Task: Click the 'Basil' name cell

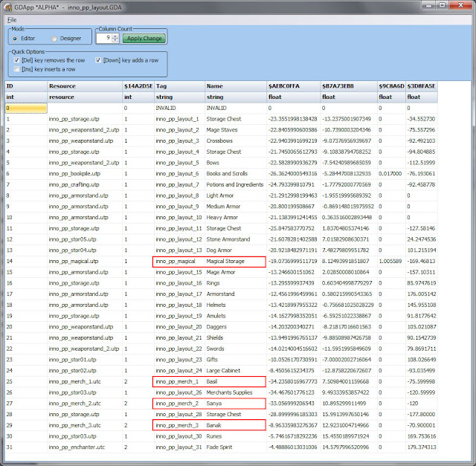Action: click(x=236, y=381)
